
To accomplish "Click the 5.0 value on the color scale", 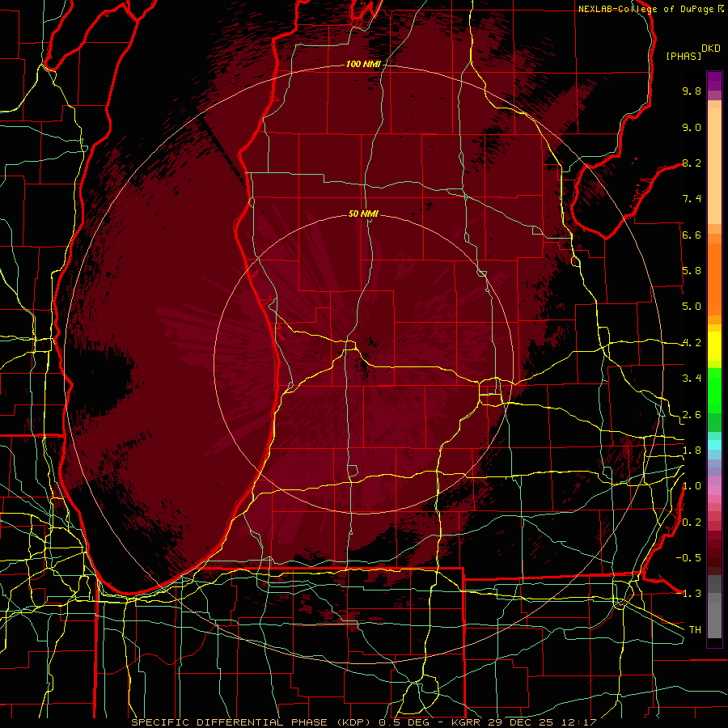I will coord(692,307).
